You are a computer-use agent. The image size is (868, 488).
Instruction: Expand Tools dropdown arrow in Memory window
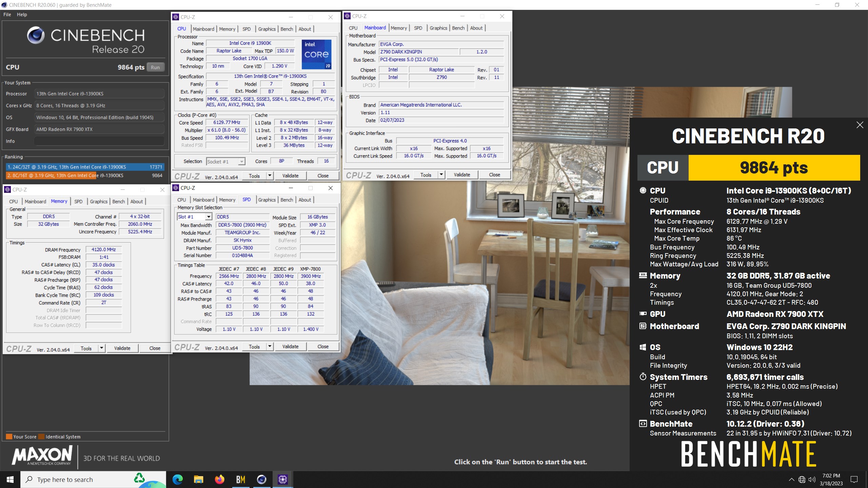pyautogui.click(x=101, y=348)
